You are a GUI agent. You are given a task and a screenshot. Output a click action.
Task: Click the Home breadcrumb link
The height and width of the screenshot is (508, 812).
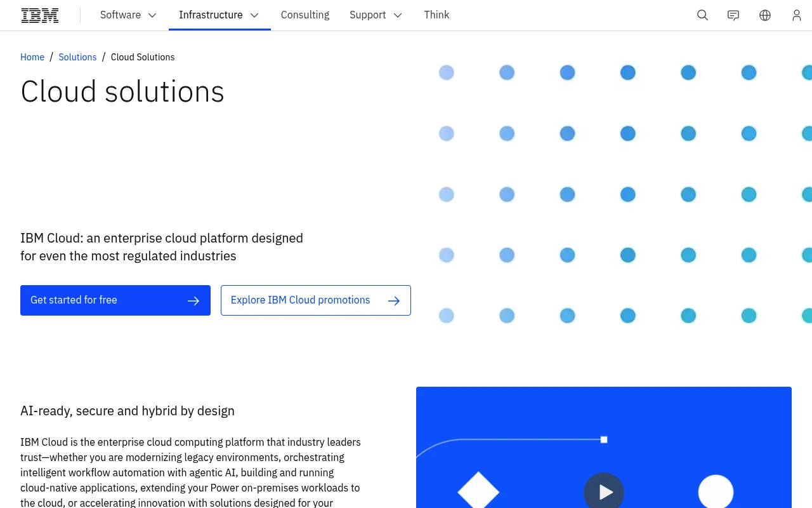coord(32,57)
